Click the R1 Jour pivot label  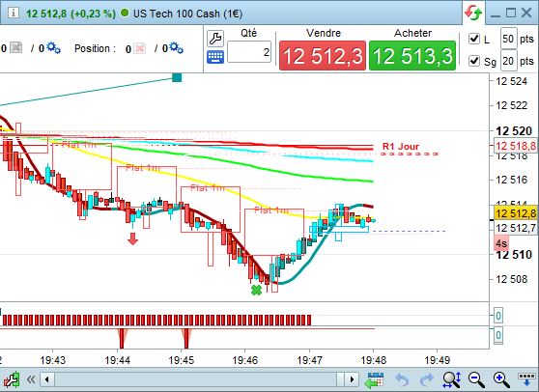coord(401,147)
